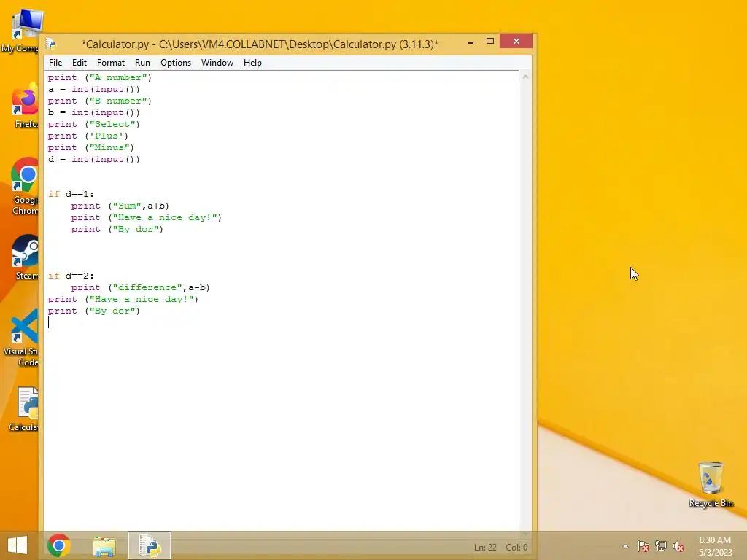Select the Google Chrome desktop shortcut
The width and height of the screenshot is (747, 560).
pos(24,187)
